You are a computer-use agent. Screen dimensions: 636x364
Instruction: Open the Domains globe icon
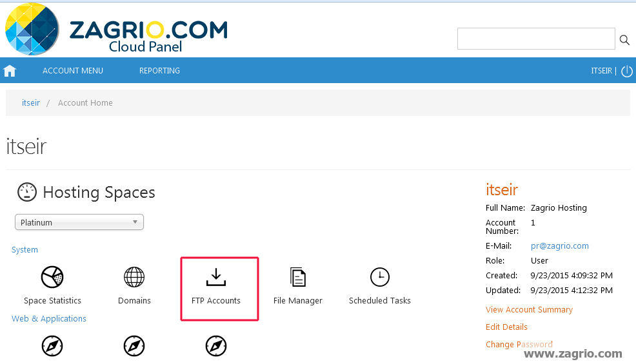point(134,277)
